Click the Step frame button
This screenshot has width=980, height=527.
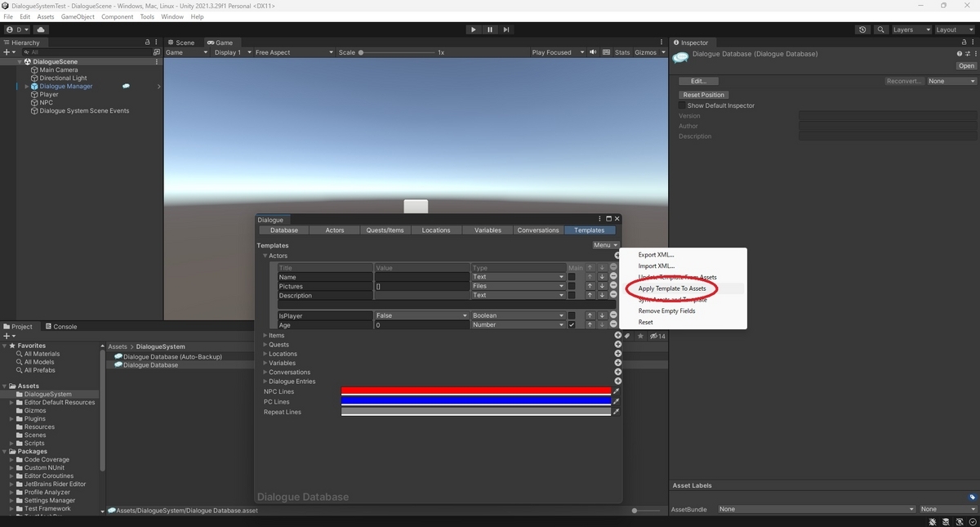506,29
